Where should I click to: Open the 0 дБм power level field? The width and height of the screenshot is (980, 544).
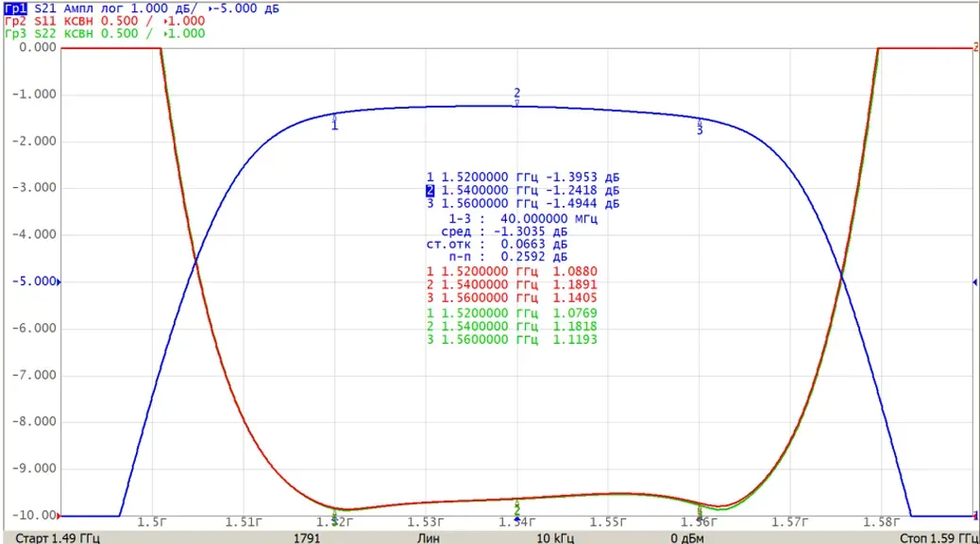[x=687, y=538]
